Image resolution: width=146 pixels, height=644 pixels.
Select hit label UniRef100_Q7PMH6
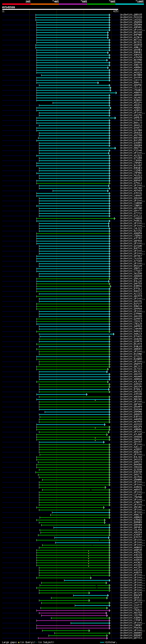pyautogui.click(x=131, y=314)
